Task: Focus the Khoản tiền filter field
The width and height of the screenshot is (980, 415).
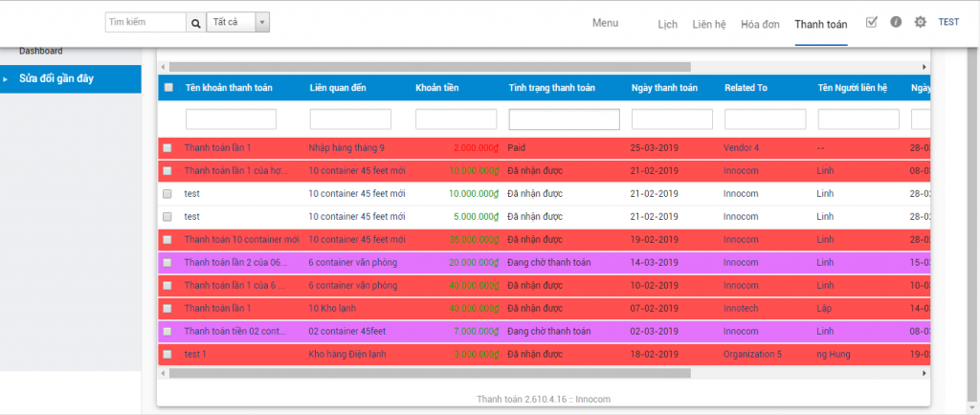Action: (x=457, y=120)
